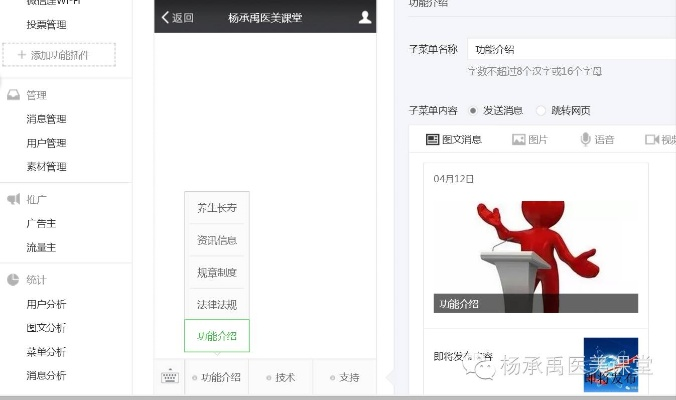Click the red figure article cover image

(x=535, y=256)
